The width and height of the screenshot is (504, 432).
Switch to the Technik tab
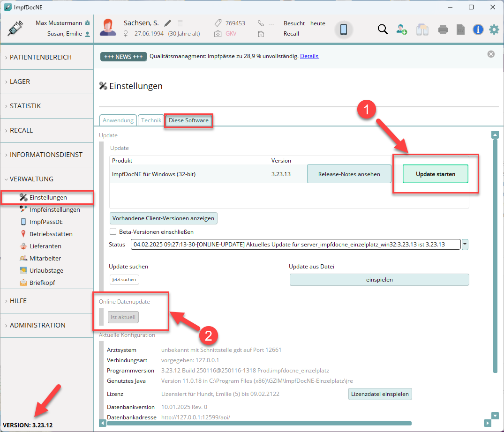coord(151,120)
